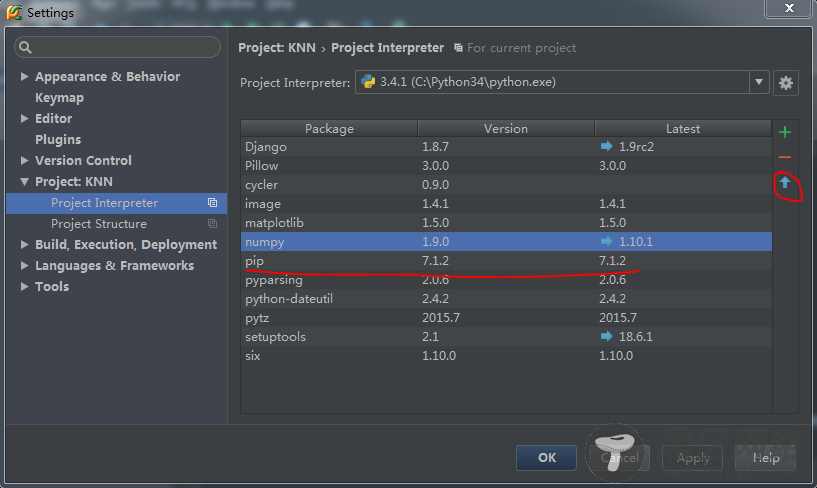The image size is (817, 488).
Task: Click the green plus install package icon
Action: (x=785, y=132)
